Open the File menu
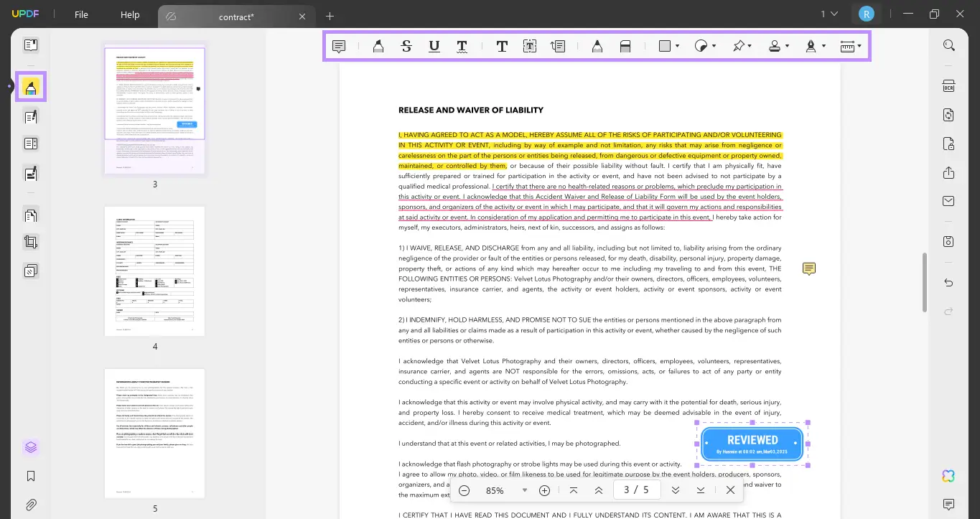The width and height of the screenshot is (980, 519). click(x=81, y=15)
